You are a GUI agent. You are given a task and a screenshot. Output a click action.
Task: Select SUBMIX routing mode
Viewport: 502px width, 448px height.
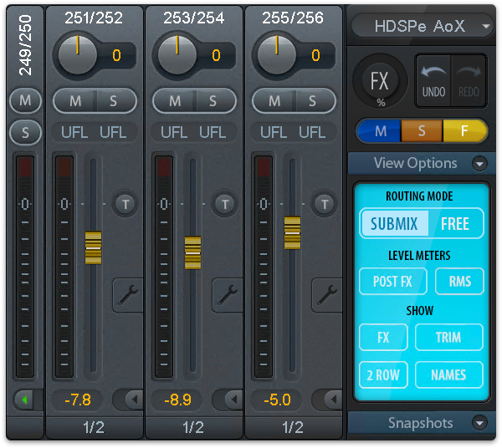click(394, 223)
